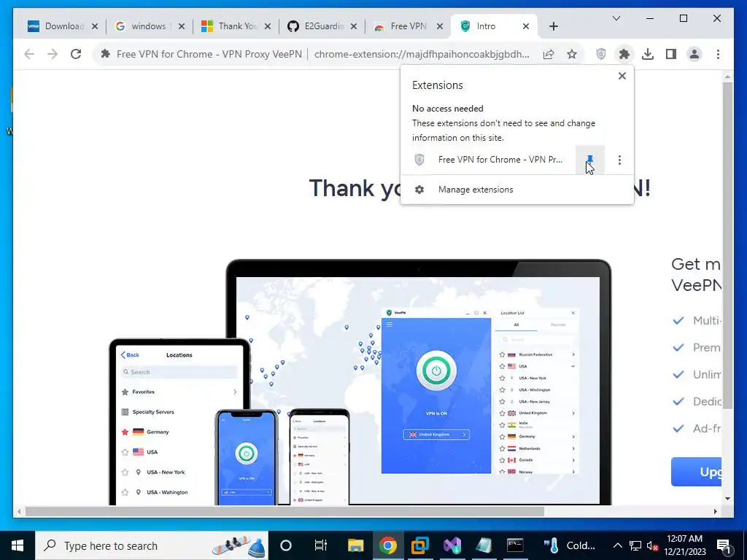The height and width of the screenshot is (560, 747).
Task: Click the network icon in system tray
Action: click(635, 545)
